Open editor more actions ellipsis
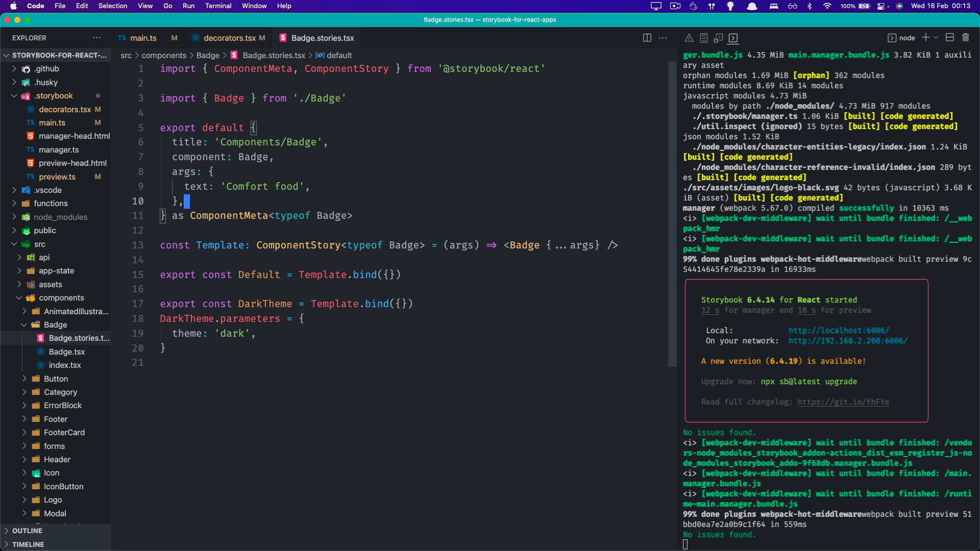Viewport: 980px width, 551px height. point(663,38)
